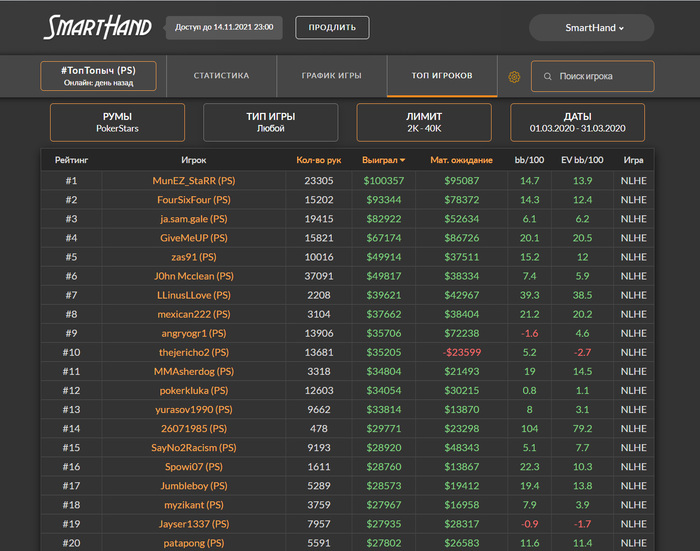The height and width of the screenshot is (551, 700).
Task: Open the РУМЫ PokerStars filter
Action: tap(117, 122)
